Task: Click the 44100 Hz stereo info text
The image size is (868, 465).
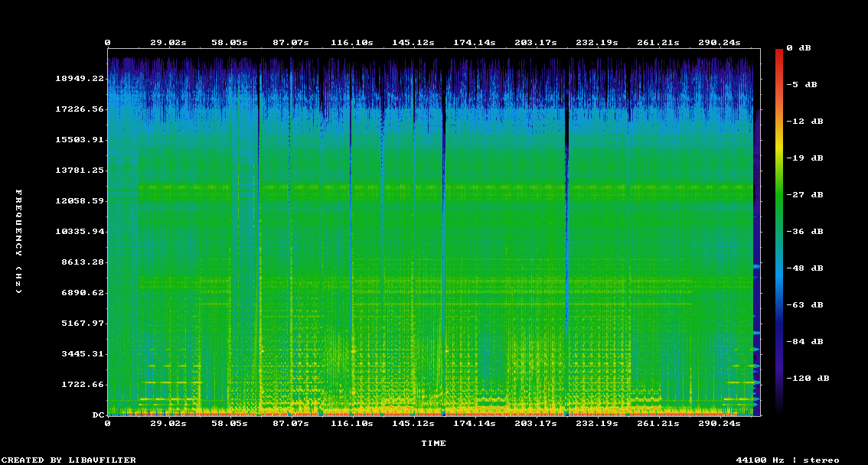Action: [x=788, y=460]
